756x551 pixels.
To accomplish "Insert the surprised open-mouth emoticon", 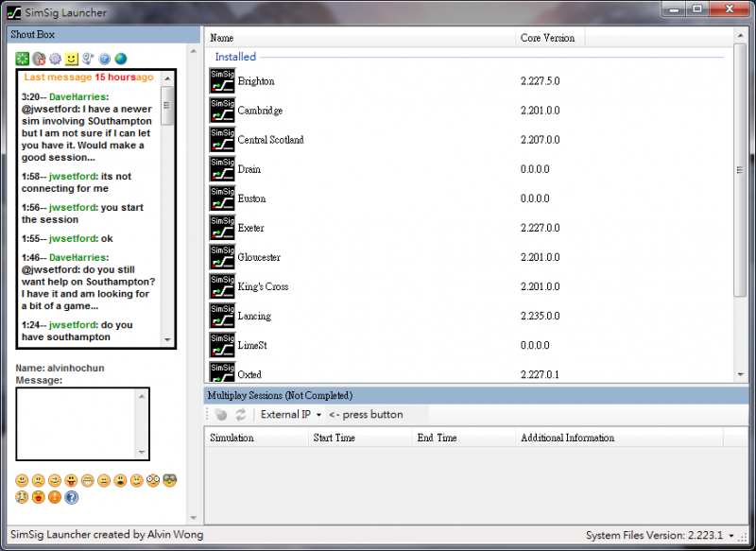I will (x=121, y=481).
